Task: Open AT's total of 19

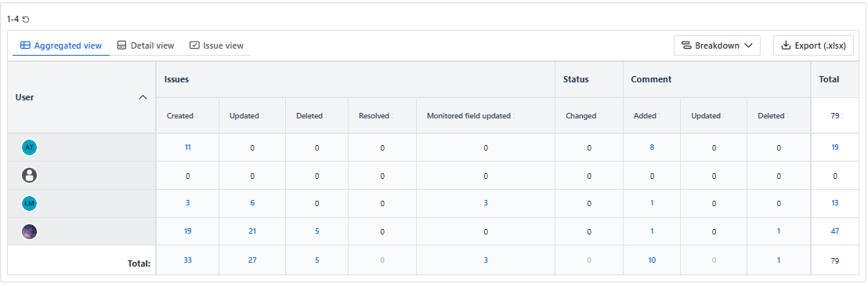Action: (835, 147)
